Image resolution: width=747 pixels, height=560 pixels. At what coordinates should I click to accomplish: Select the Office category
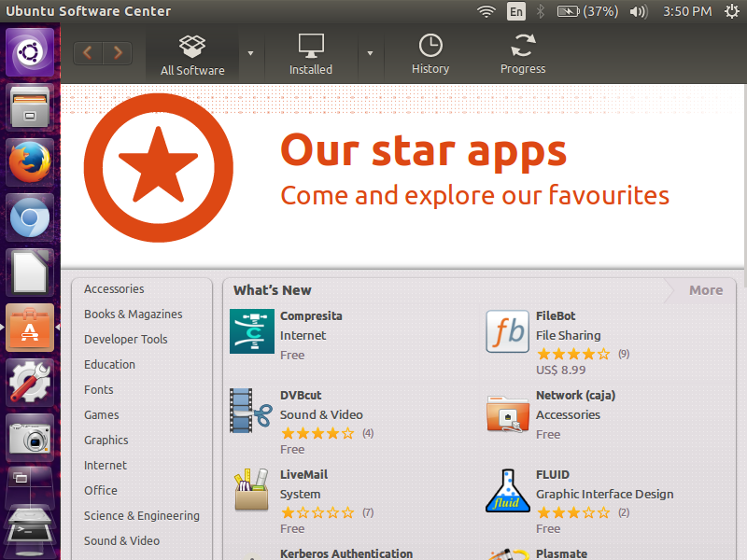[x=101, y=491]
